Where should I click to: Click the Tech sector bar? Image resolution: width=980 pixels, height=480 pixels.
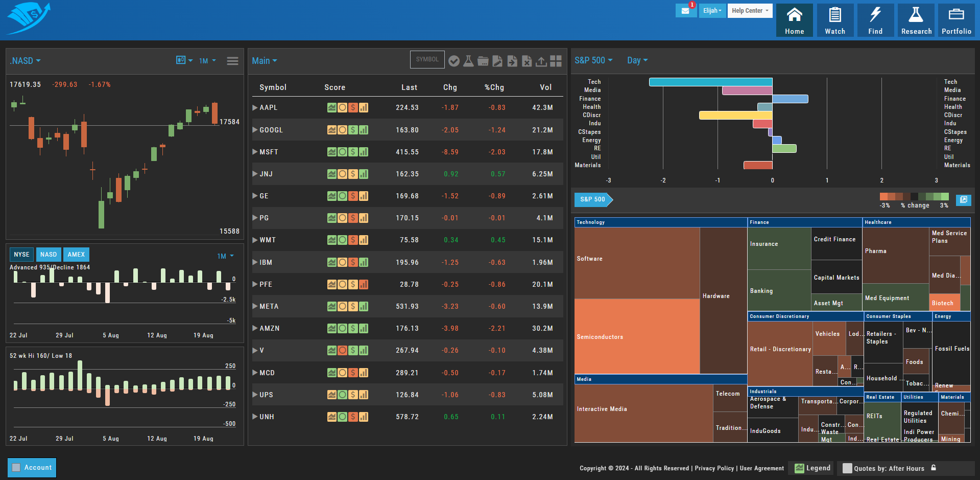710,82
